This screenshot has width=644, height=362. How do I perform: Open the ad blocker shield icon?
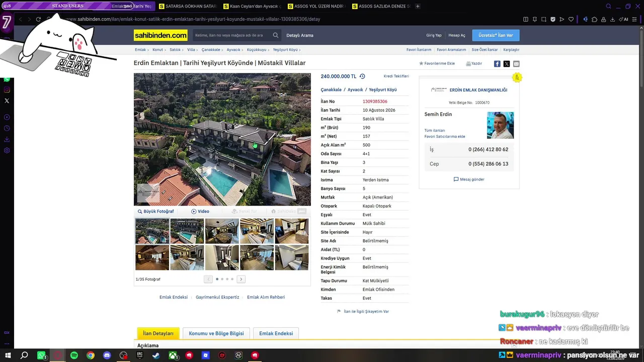coord(553,19)
